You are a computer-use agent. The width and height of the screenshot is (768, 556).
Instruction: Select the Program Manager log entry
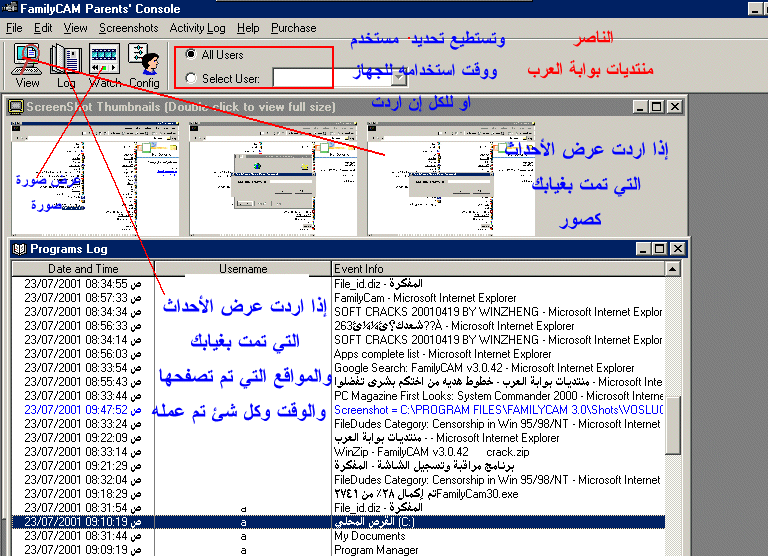[338, 550]
